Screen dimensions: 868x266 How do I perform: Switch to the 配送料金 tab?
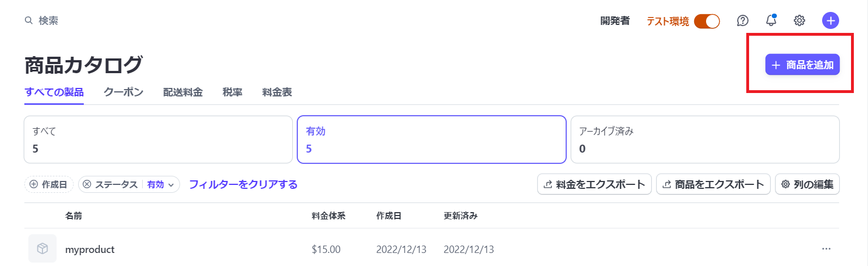(183, 92)
